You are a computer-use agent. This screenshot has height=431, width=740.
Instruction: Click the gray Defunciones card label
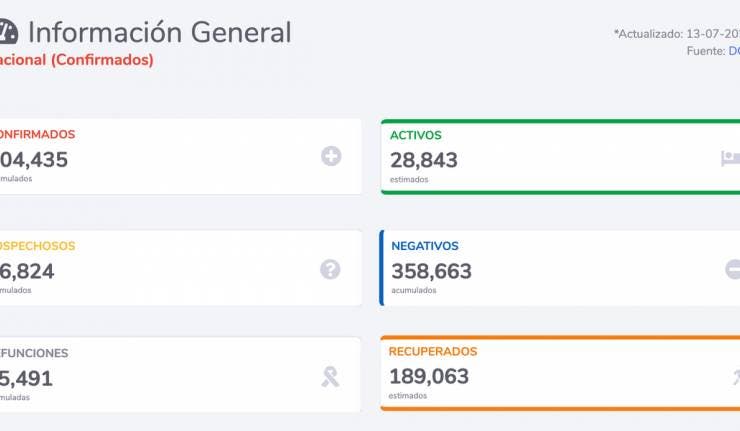coord(35,353)
